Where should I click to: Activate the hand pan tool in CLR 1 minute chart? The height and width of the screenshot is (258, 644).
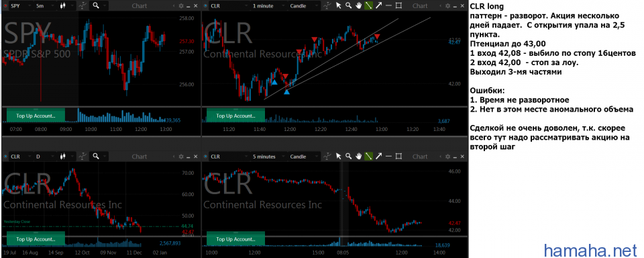[358, 6]
